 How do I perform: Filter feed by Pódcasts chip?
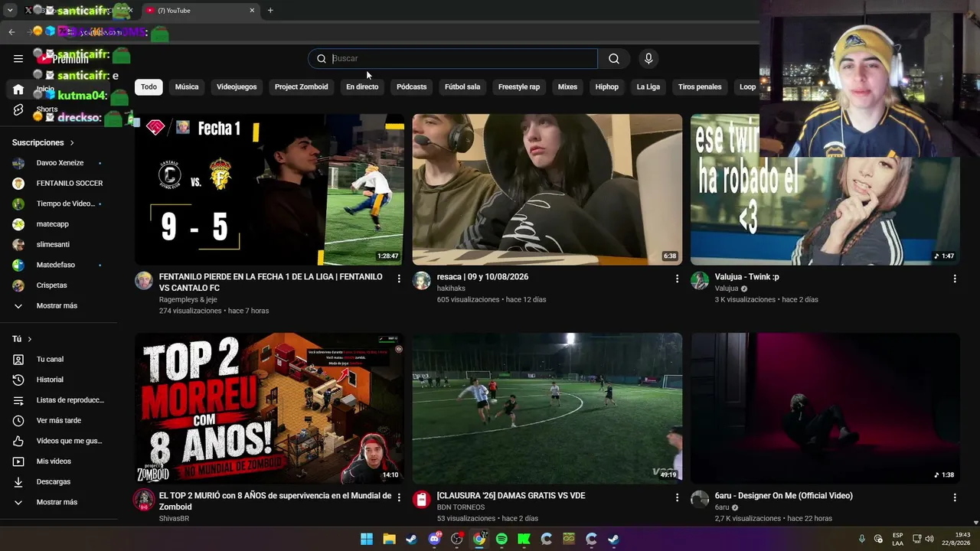coord(411,87)
